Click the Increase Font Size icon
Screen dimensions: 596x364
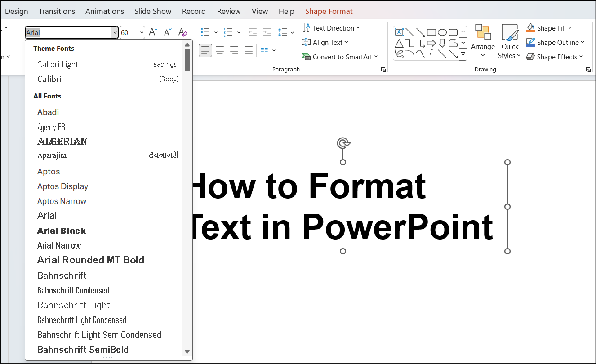pyautogui.click(x=153, y=32)
